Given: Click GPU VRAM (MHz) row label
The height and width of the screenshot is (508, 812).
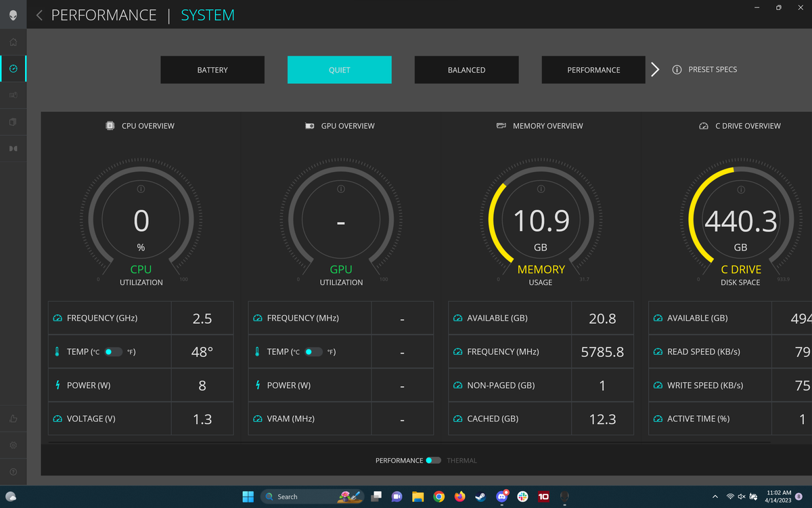Looking at the screenshot, I should point(291,419).
